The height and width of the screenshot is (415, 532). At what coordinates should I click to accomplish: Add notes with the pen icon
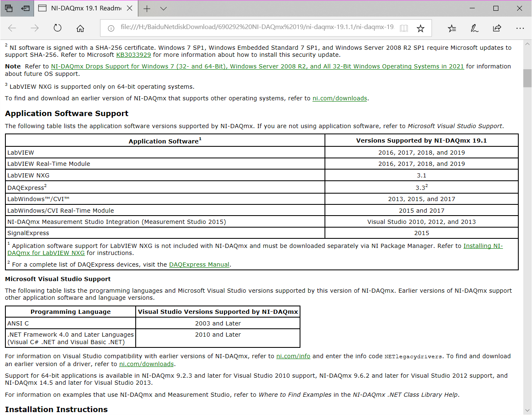point(474,28)
